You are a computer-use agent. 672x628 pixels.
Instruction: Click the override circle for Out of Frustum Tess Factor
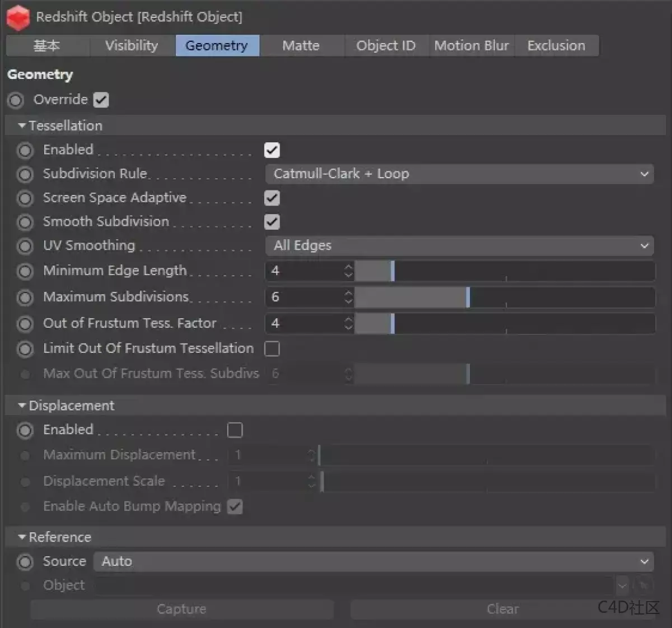(25, 324)
